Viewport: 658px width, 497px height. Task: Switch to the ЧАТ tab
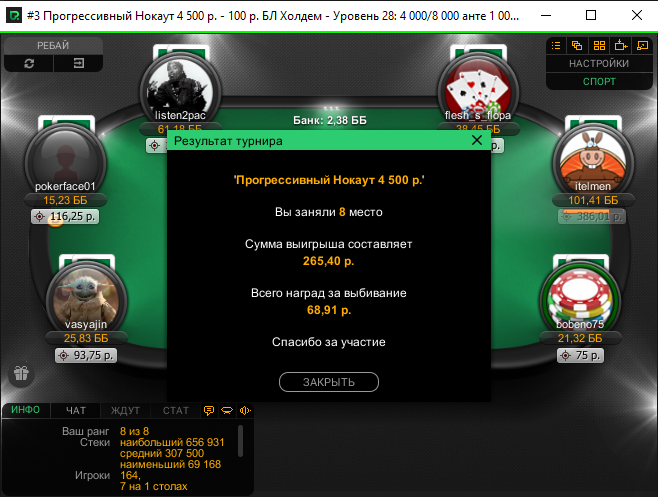point(76,411)
